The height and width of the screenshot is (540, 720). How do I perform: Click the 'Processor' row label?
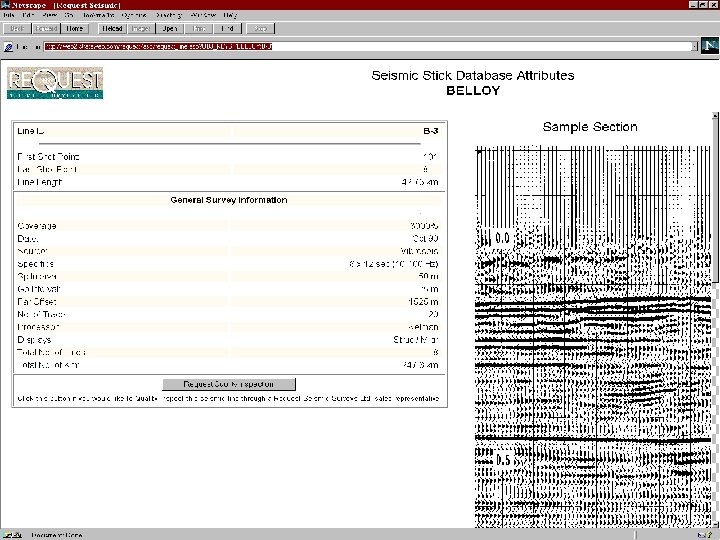pyautogui.click(x=38, y=327)
